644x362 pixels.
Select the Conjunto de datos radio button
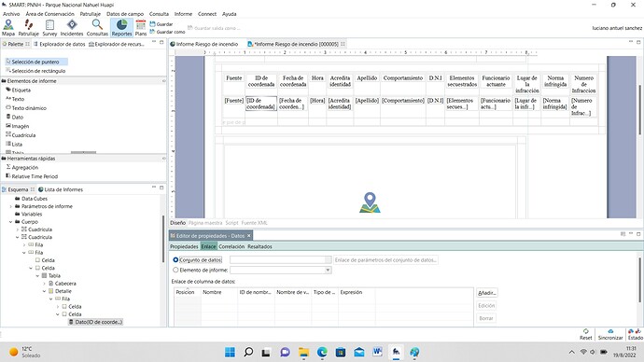click(175, 259)
